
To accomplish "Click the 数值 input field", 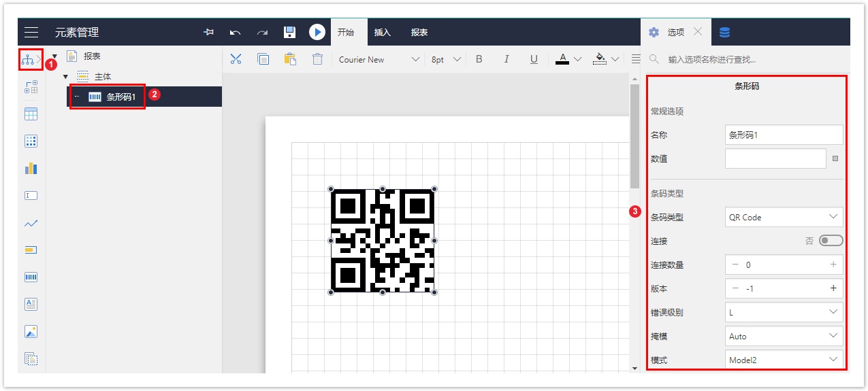I will (775, 158).
